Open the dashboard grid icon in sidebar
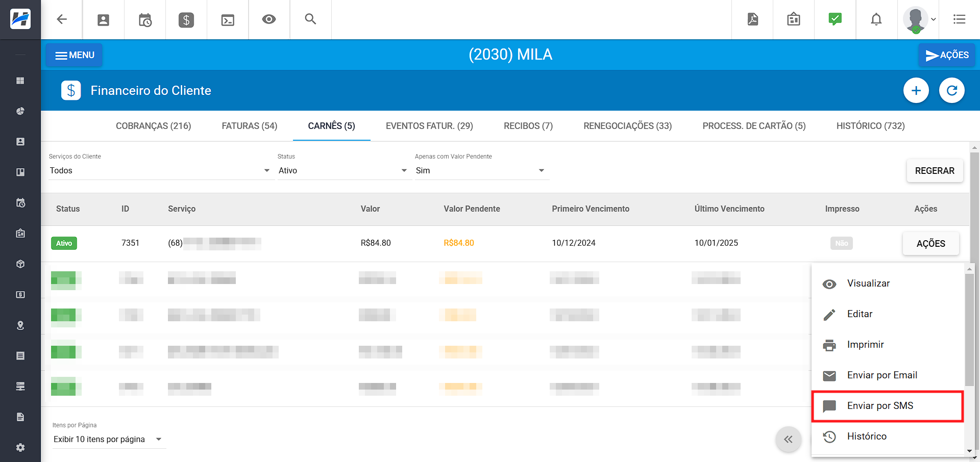This screenshot has width=980, height=462. point(20,81)
